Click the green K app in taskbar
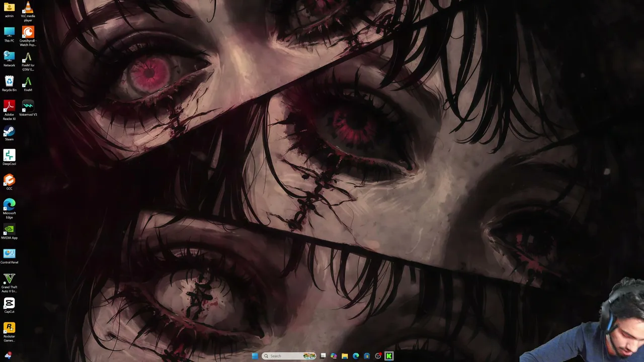 (389, 356)
